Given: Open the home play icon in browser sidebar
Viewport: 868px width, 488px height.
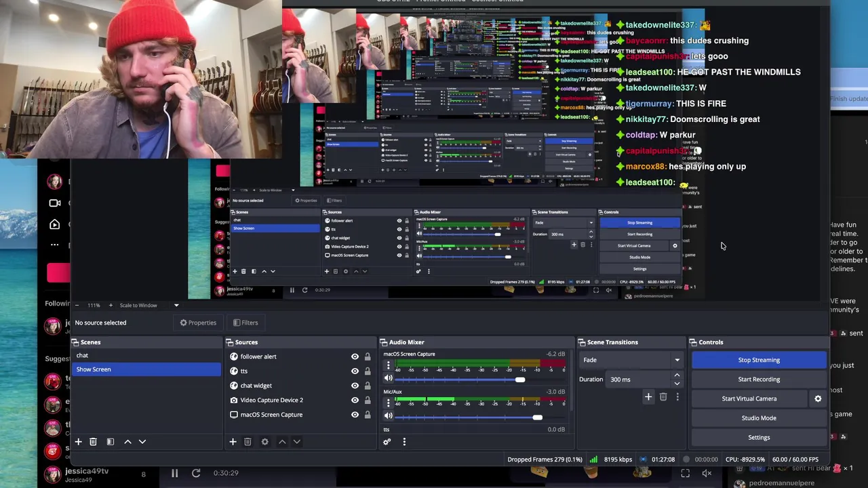Looking at the screenshot, I should point(55,224).
